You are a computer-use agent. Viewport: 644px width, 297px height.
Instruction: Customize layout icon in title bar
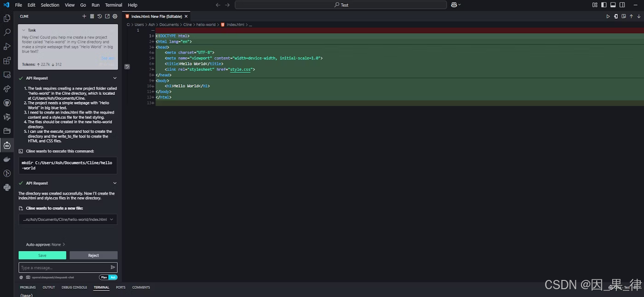tap(595, 5)
